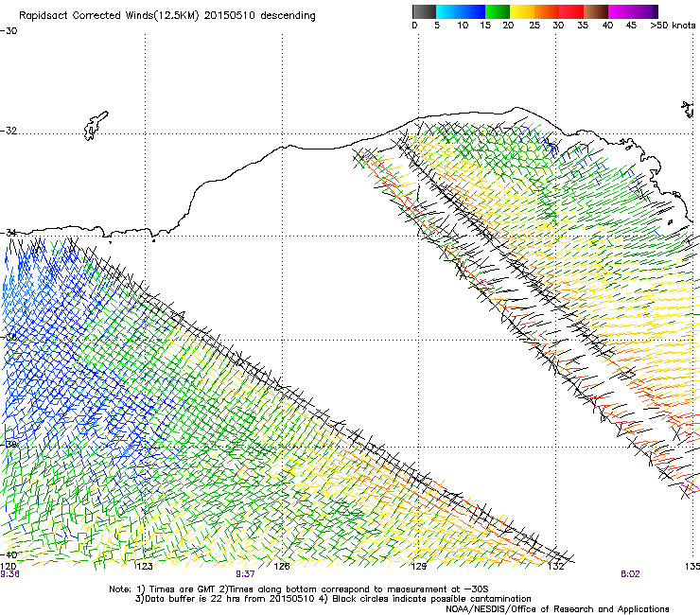
Task: Click the NOAA/NESDIS credit text
Action: point(557,609)
